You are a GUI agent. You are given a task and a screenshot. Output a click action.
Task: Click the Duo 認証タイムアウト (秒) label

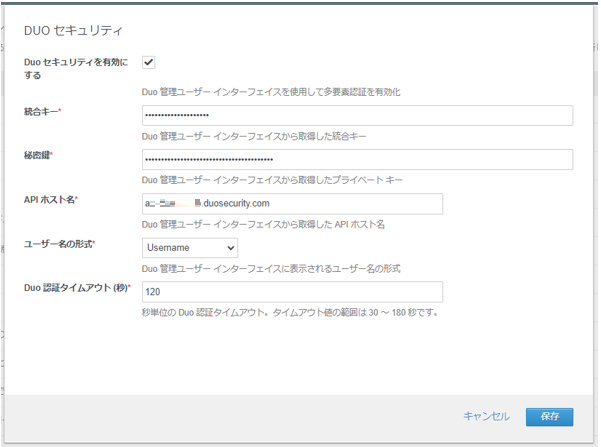[x=77, y=288]
